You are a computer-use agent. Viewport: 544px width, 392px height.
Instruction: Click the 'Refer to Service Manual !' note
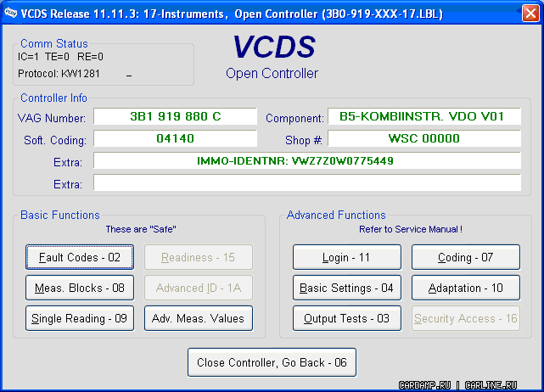click(x=411, y=229)
